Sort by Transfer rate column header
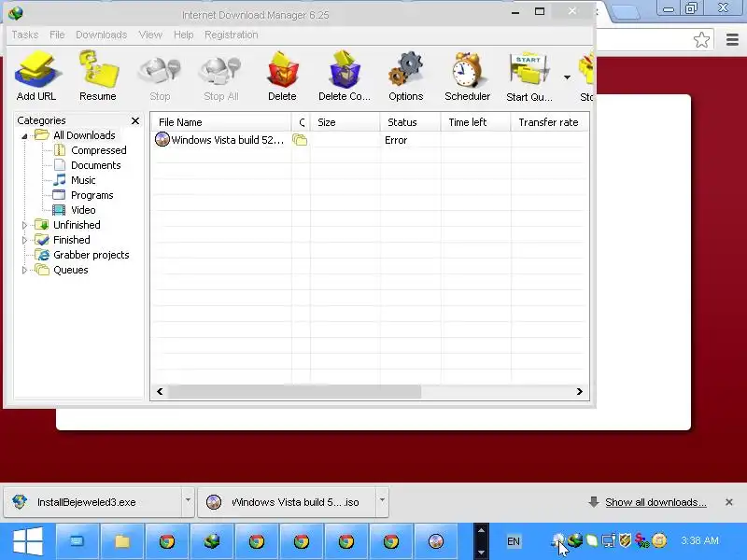Image resolution: width=747 pixels, height=560 pixels. [550, 122]
